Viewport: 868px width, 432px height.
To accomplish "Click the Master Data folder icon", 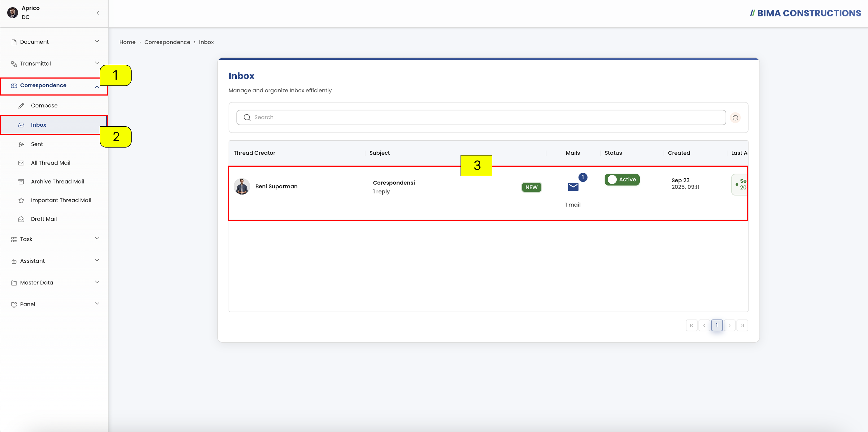I will point(14,283).
